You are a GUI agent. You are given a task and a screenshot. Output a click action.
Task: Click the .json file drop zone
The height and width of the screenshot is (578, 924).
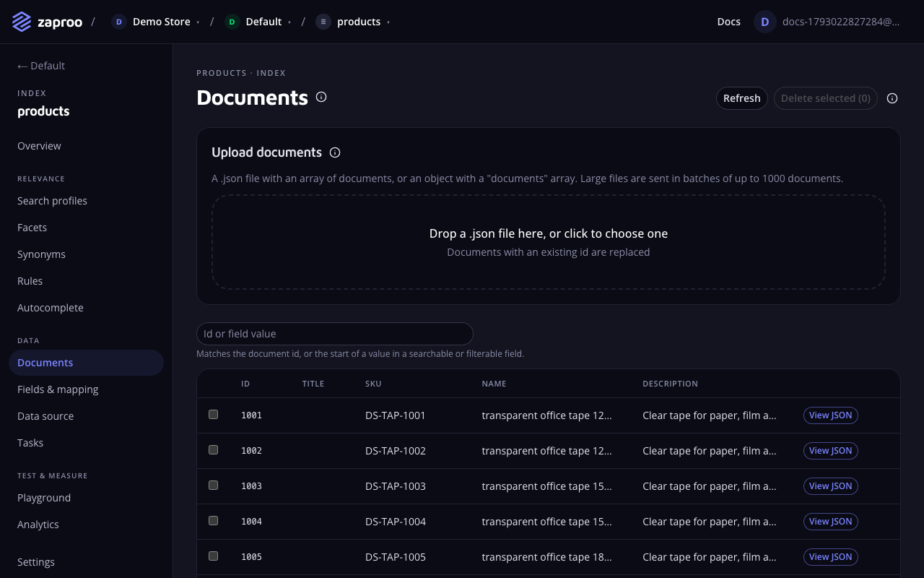[x=549, y=242]
